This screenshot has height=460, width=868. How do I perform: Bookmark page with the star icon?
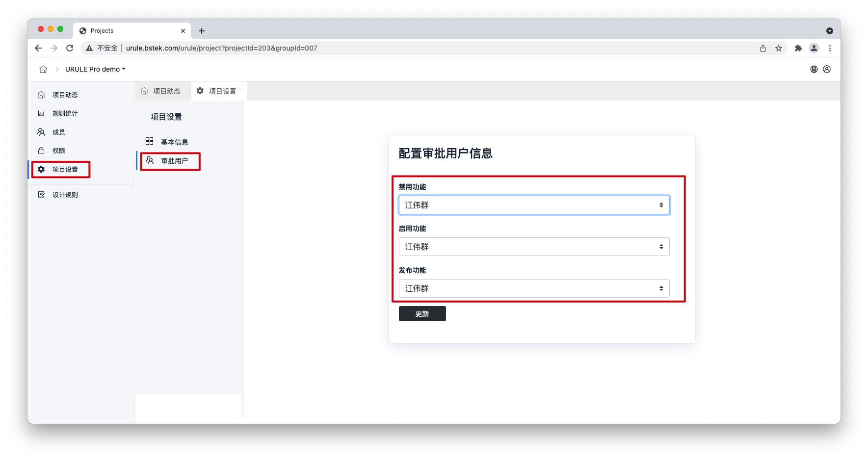click(779, 48)
